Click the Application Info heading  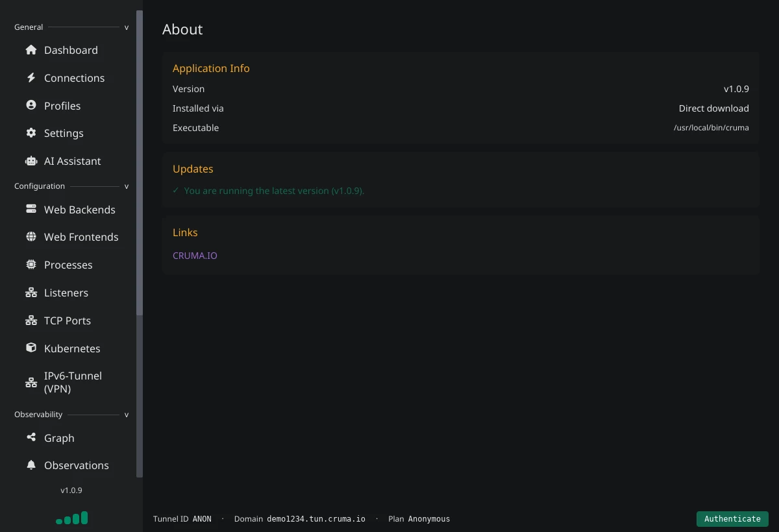point(211,68)
